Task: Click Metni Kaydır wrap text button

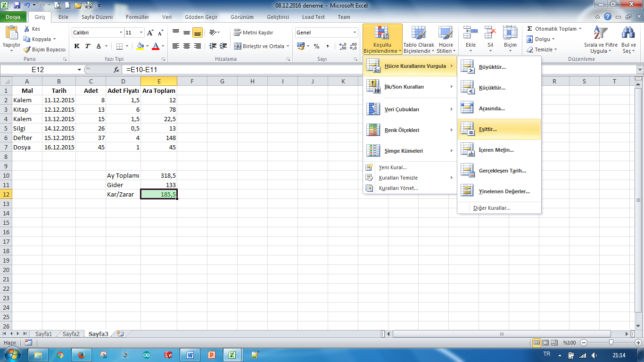Action: pyautogui.click(x=254, y=33)
